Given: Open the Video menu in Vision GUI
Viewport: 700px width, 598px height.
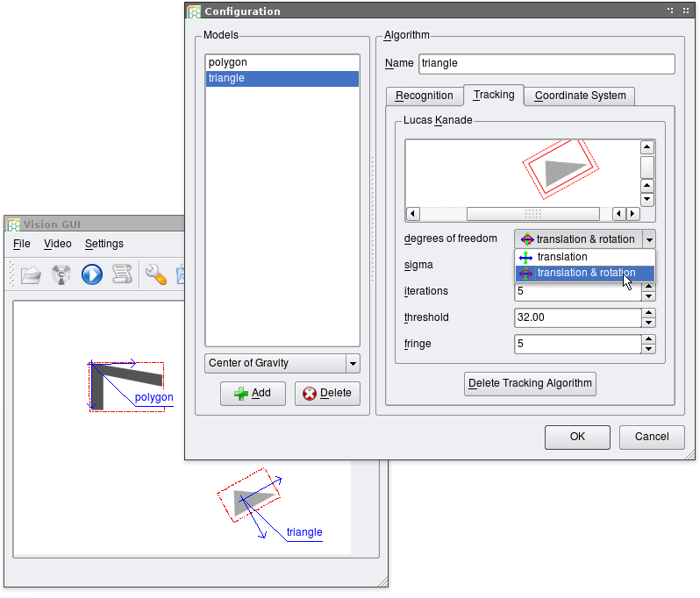Looking at the screenshot, I should click(58, 244).
